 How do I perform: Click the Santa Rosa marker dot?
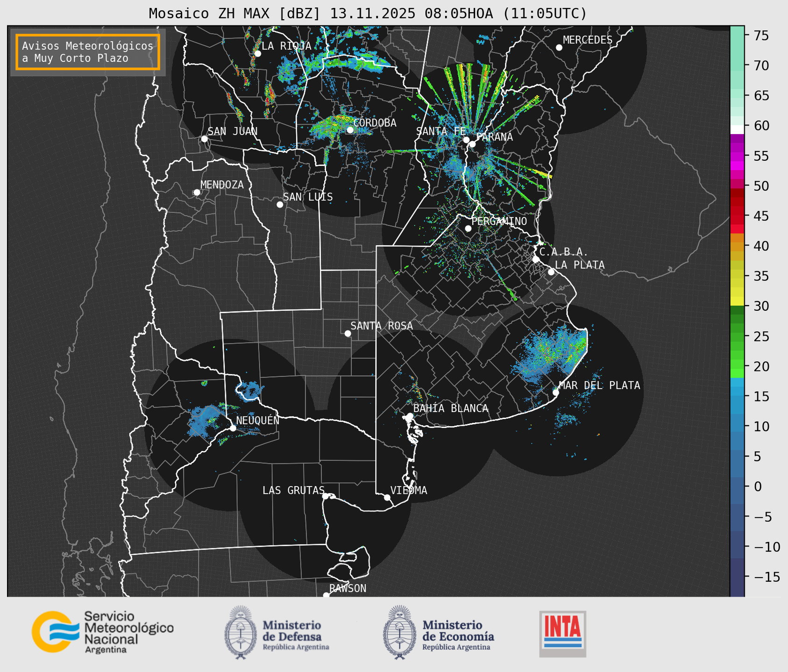pyautogui.click(x=348, y=334)
